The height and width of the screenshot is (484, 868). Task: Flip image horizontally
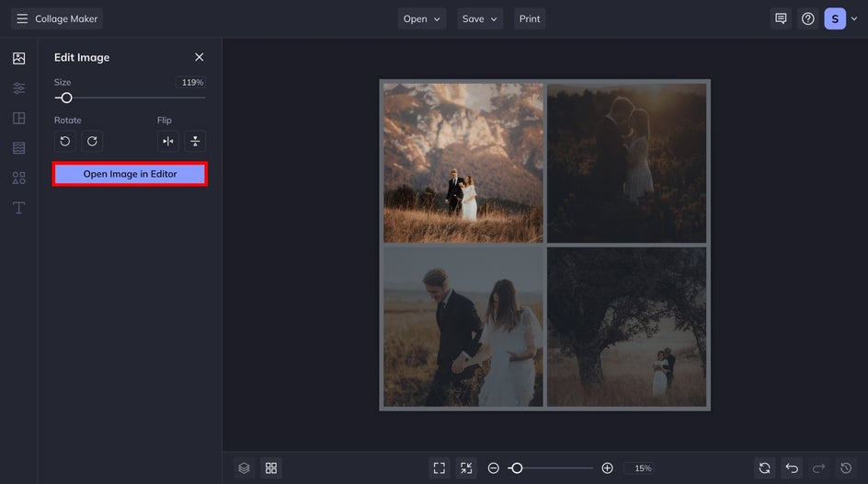[167, 141]
